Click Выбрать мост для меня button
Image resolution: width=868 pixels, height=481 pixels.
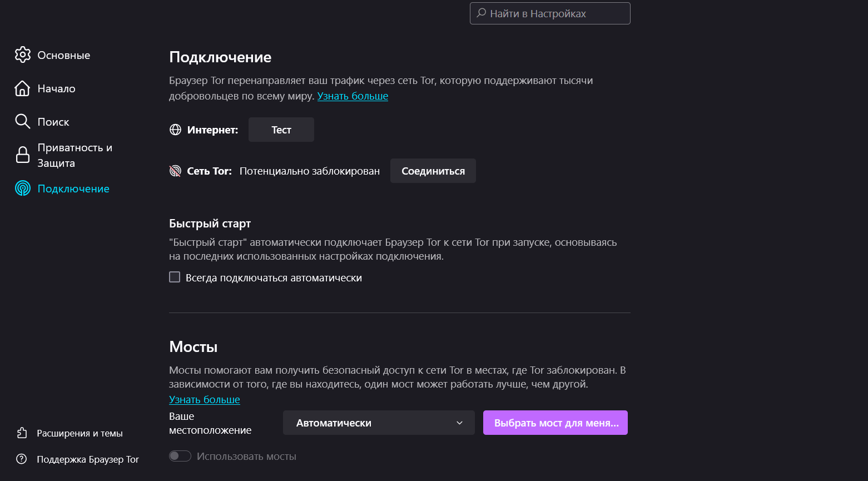click(x=555, y=423)
